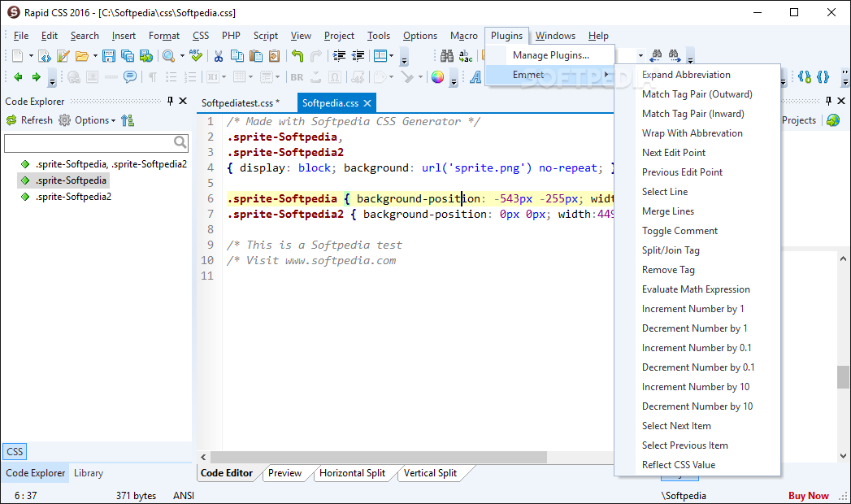851x504 pixels.
Task: Click the binoculars Find icon
Action: tap(447, 56)
